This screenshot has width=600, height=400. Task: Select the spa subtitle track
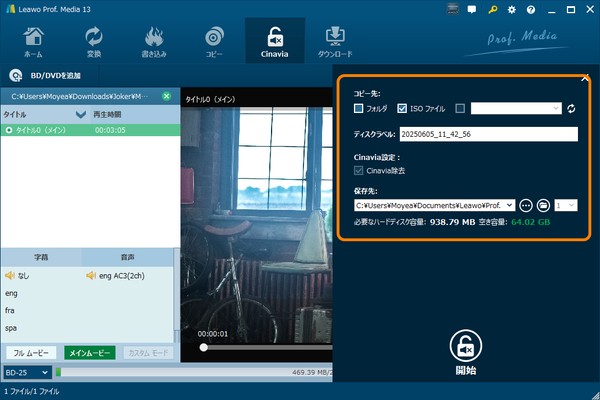[11, 328]
